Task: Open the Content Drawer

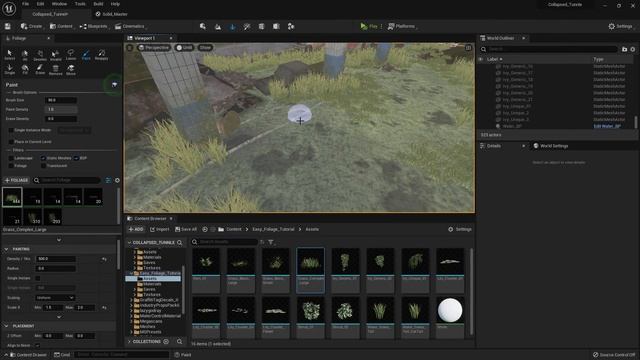Action: pyautogui.click(x=28, y=355)
